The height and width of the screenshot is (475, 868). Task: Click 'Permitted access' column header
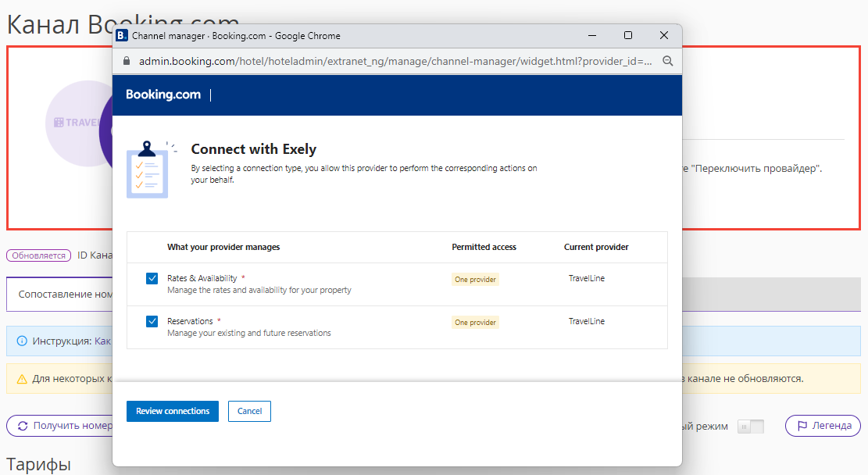(484, 248)
